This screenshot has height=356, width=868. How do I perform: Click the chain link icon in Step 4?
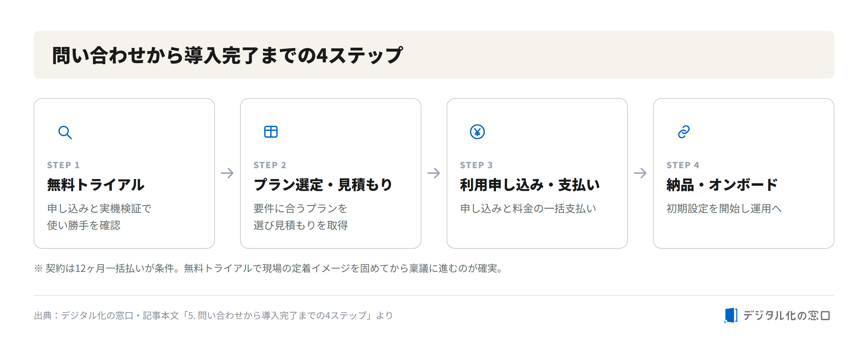[684, 132]
